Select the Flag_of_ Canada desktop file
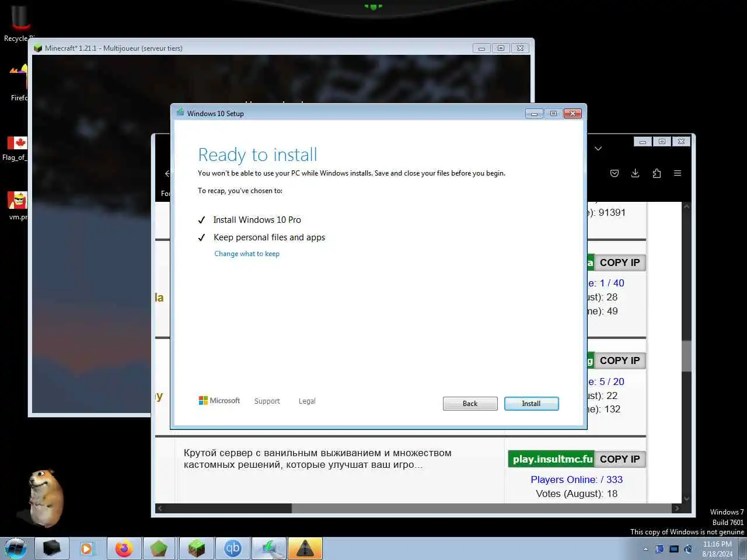Image resolution: width=747 pixels, height=560 pixels. pyautogui.click(x=16, y=148)
